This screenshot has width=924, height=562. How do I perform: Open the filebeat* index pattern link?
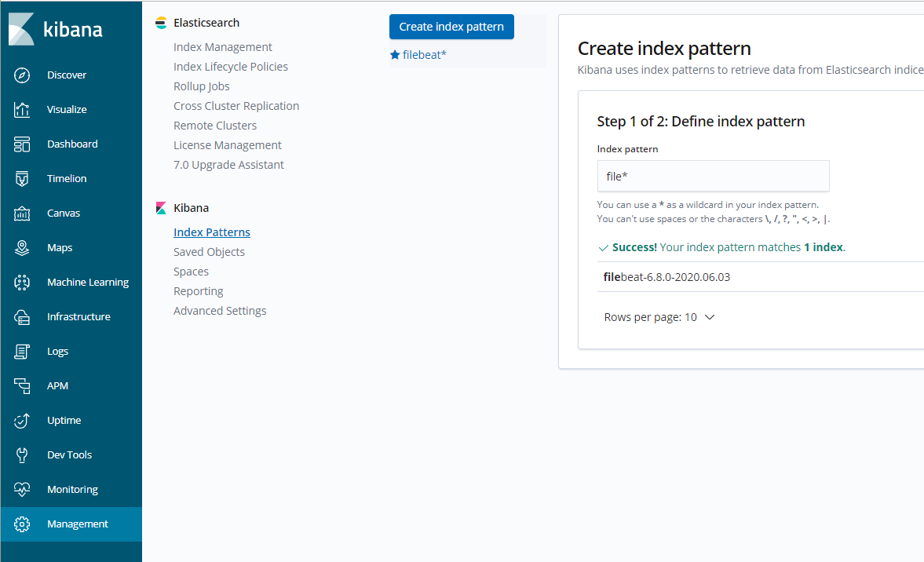424,55
